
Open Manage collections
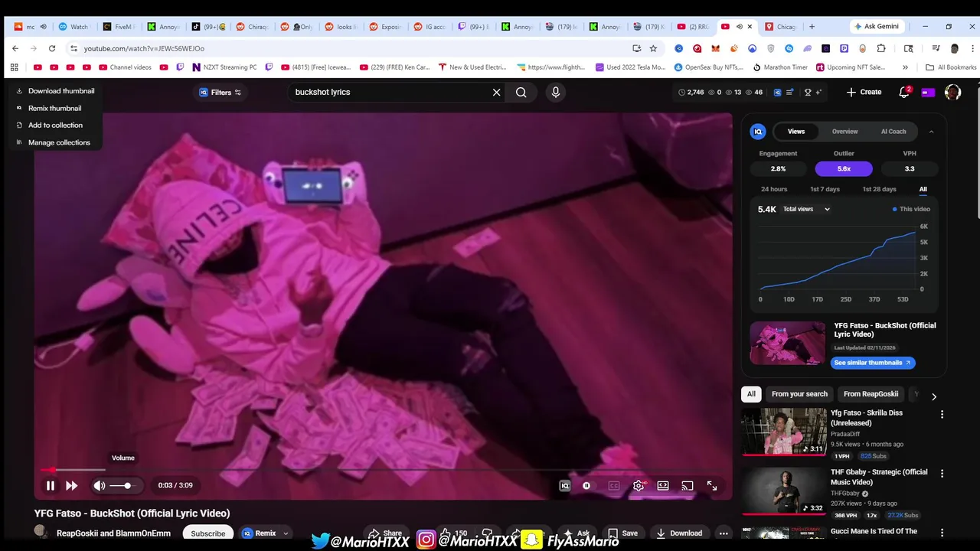pyautogui.click(x=59, y=142)
